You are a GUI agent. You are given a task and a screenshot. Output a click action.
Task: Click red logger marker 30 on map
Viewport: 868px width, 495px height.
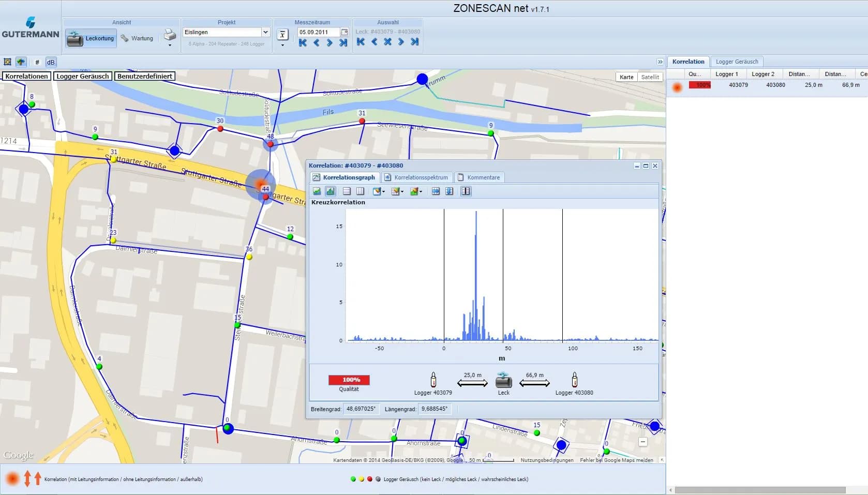pos(220,129)
